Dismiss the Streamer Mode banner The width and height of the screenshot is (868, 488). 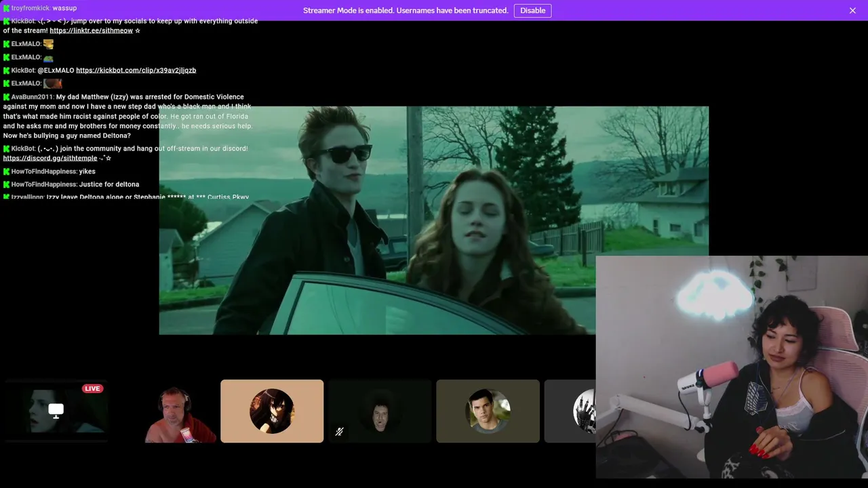click(852, 10)
